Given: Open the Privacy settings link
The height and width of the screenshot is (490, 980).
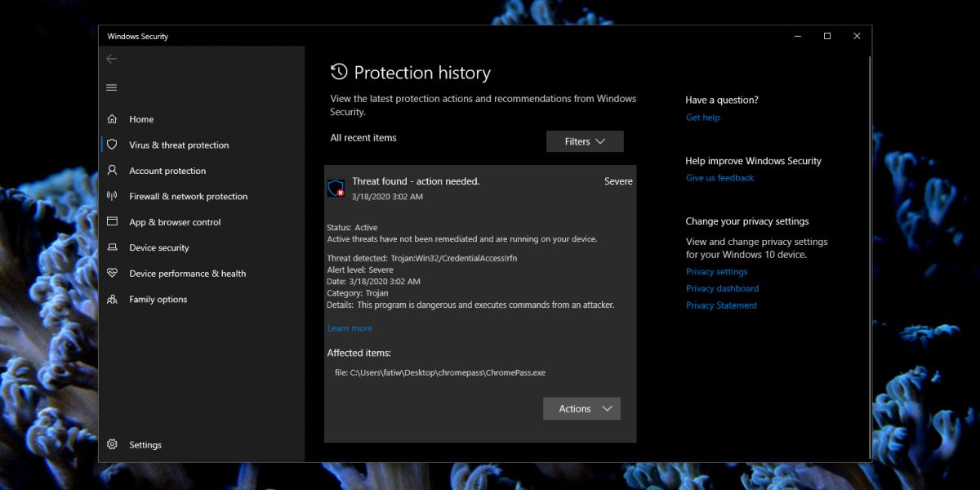Looking at the screenshot, I should click(x=717, y=272).
